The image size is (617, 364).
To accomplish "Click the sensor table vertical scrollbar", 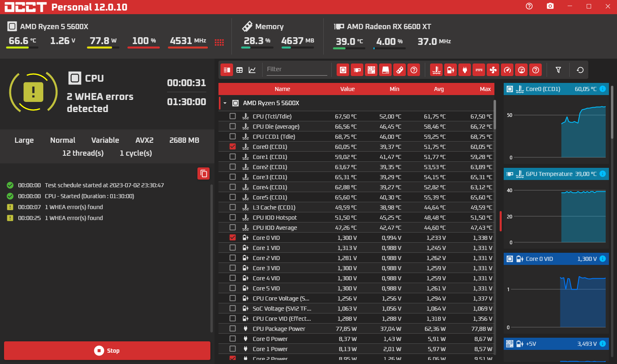I will tap(494, 115).
